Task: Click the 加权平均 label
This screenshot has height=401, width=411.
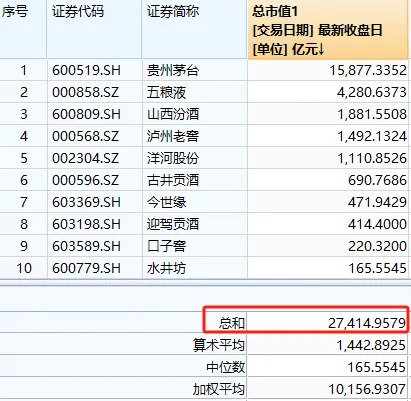Action: coord(219,389)
